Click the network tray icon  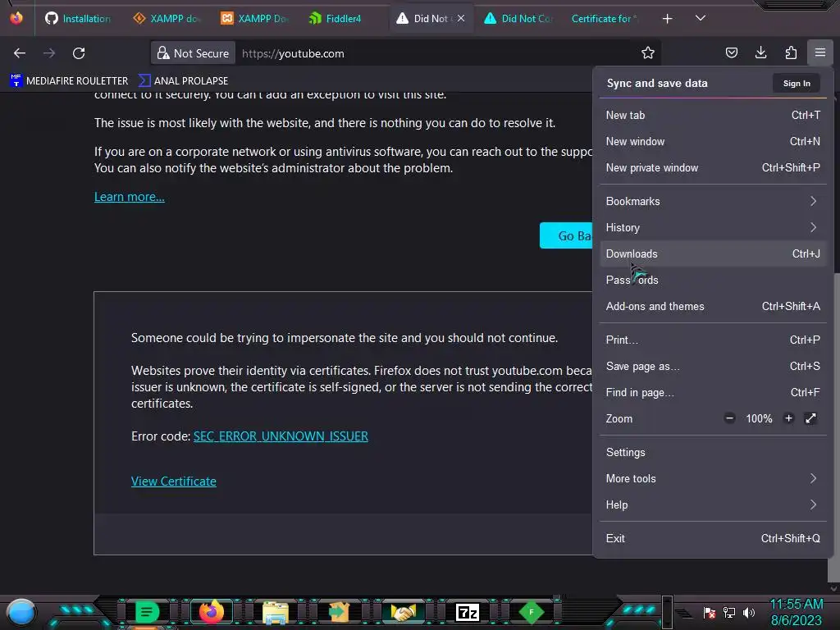pyautogui.click(x=729, y=612)
